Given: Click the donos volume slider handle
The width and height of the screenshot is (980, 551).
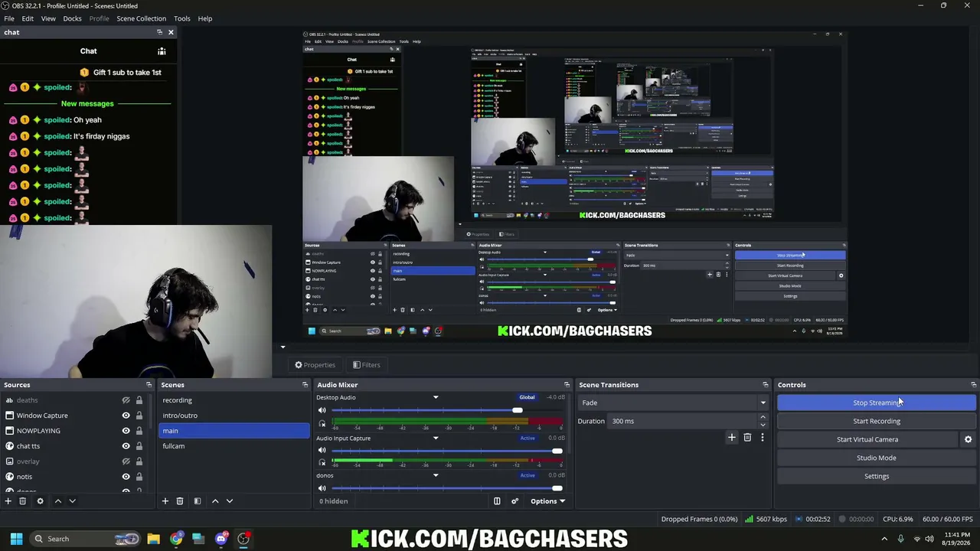Looking at the screenshot, I should [557, 488].
